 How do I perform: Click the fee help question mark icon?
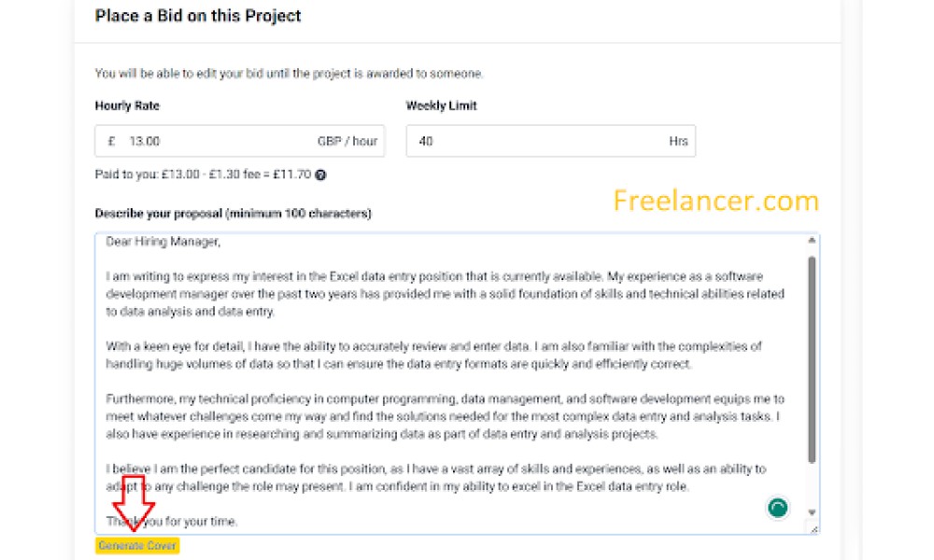[320, 175]
